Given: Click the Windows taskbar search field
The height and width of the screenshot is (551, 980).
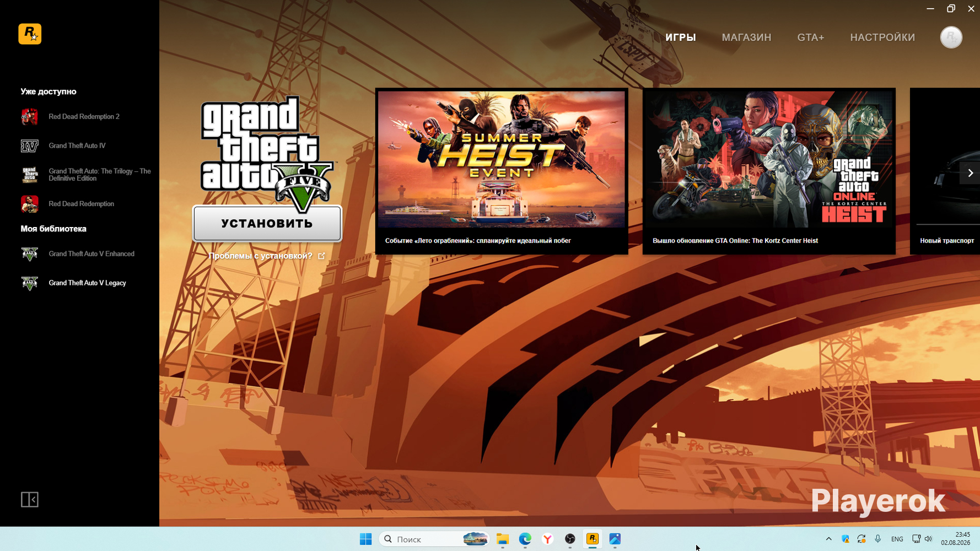Looking at the screenshot, I should point(434,539).
